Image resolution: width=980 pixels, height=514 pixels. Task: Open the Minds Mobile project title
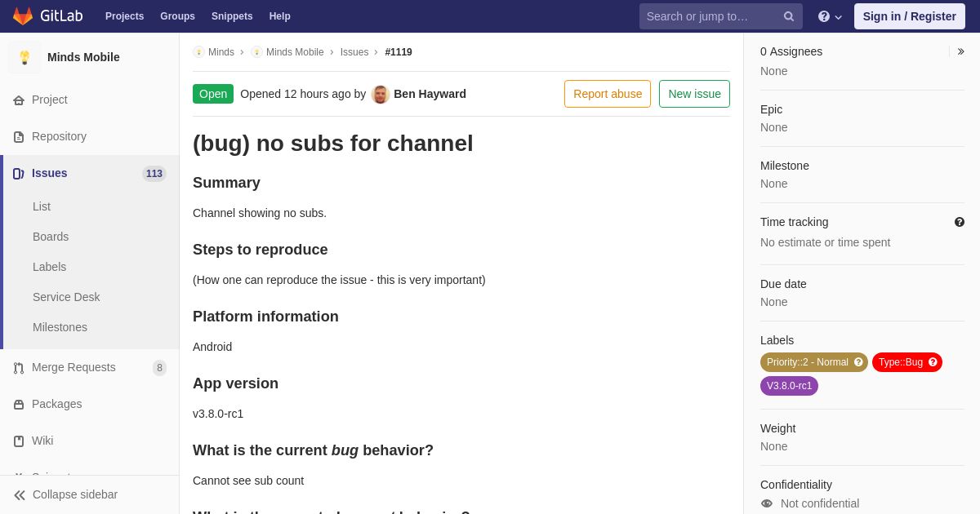pos(83,57)
